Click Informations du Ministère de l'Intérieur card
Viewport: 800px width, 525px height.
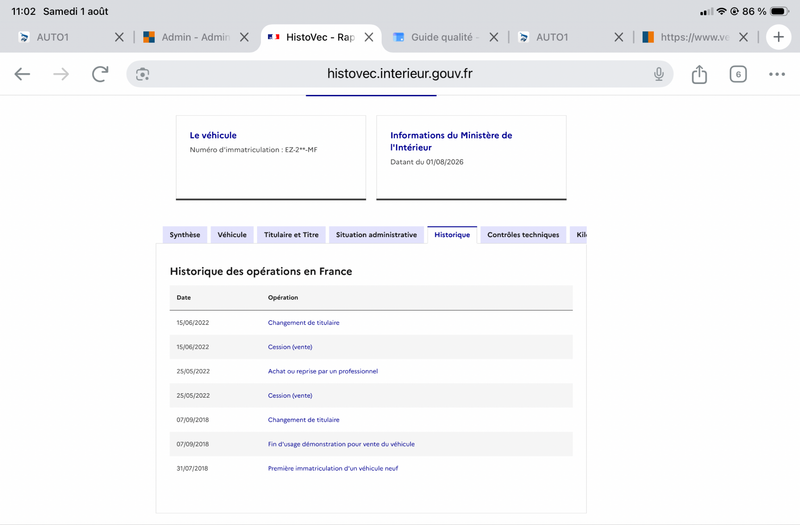(471, 158)
